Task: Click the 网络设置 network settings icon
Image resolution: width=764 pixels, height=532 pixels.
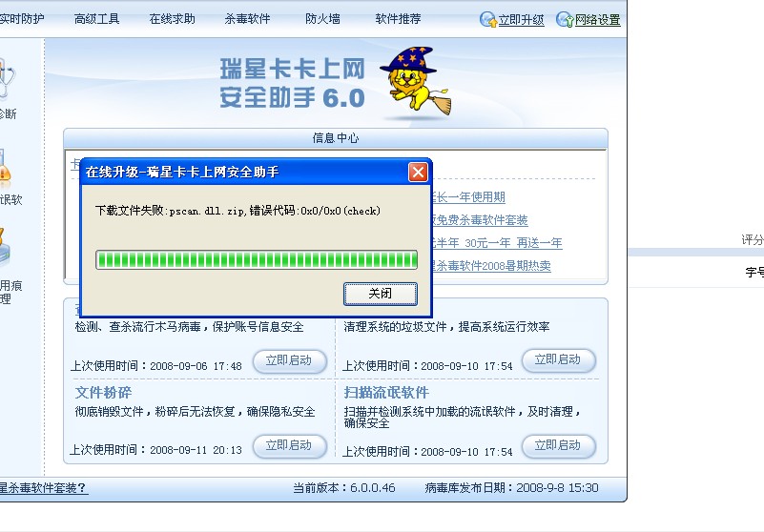Action: [565, 19]
